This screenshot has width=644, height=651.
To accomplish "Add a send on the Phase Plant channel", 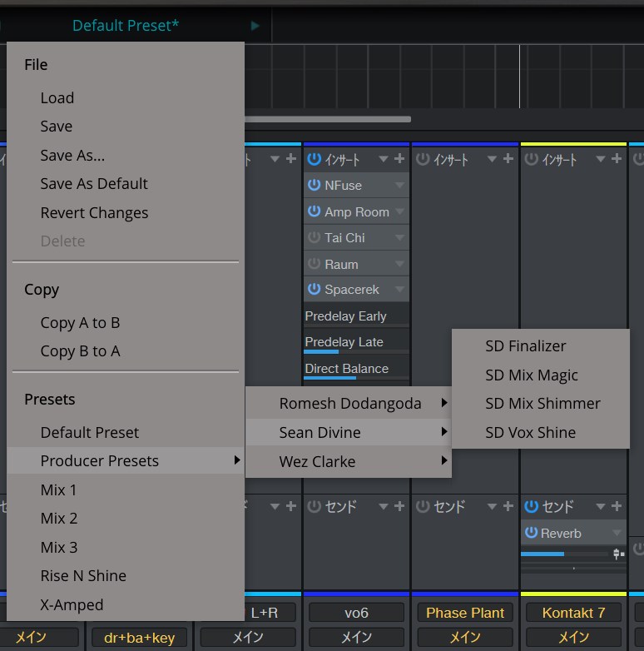I will (508, 506).
